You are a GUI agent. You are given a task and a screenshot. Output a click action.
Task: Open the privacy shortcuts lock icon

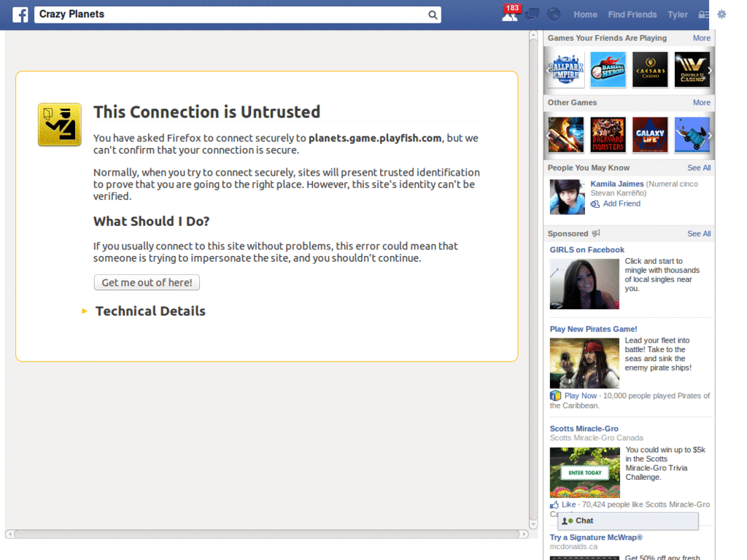pyautogui.click(x=703, y=15)
